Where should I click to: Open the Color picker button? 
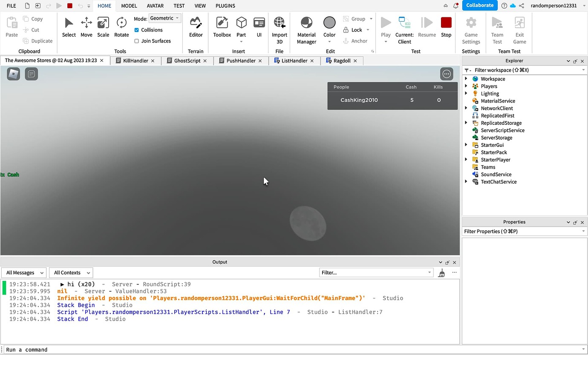click(x=329, y=29)
